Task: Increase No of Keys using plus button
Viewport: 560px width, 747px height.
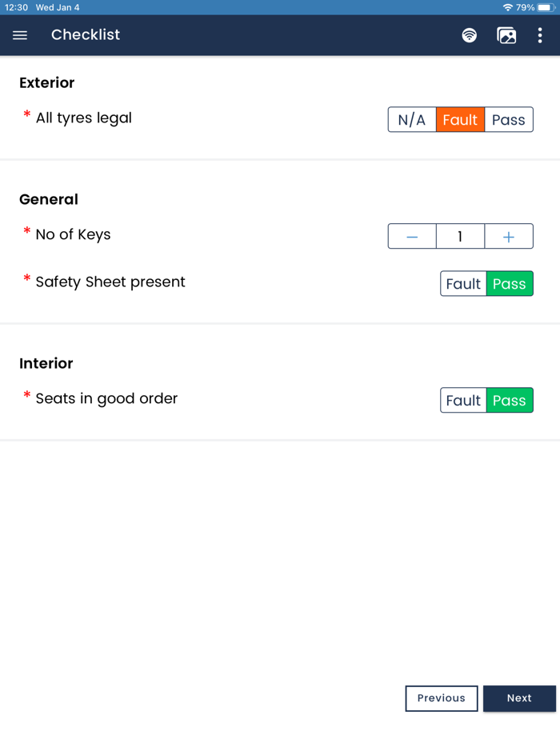Action: tap(509, 236)
